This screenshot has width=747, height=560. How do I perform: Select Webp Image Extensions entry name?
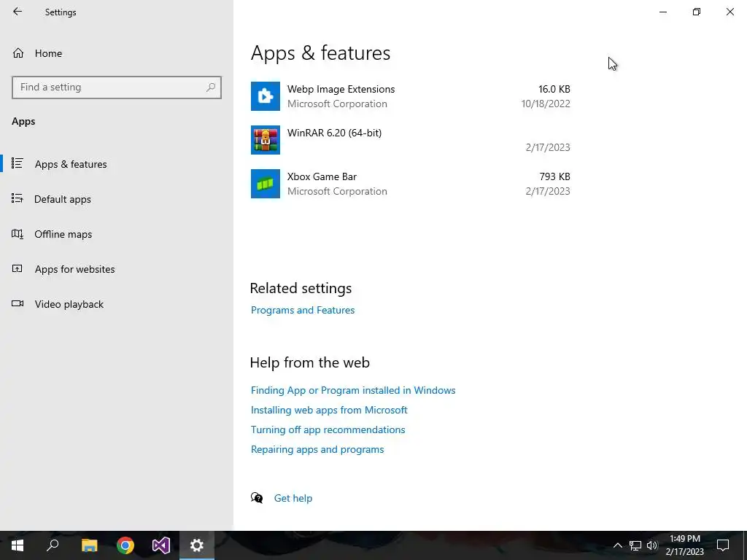click(x=341, y=89)
